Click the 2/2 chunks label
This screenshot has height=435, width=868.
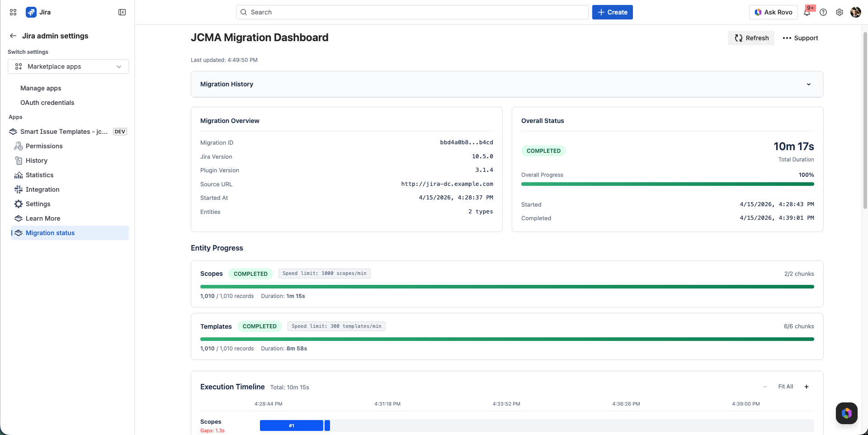[x=799, y=274]
